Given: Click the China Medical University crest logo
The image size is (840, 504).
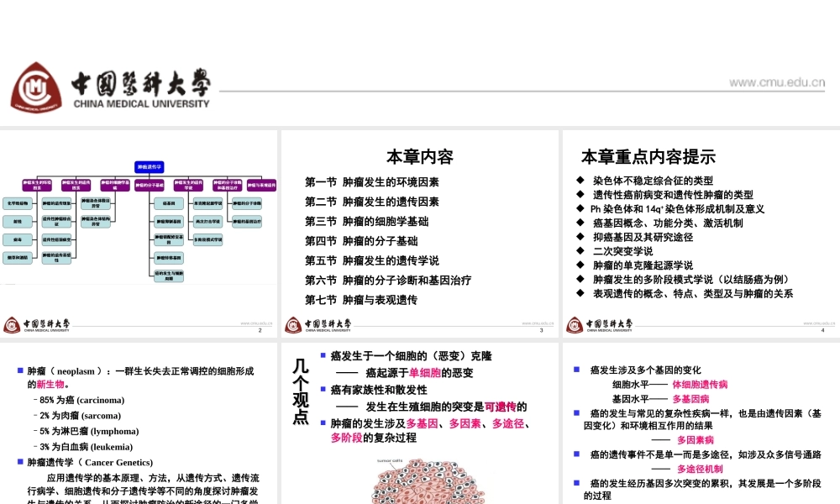Looking at the screenshot, I should tap(36, 87).
